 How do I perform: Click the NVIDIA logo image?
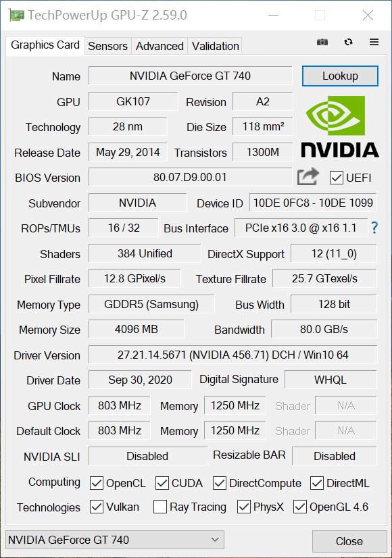pyautogui.click(x=340, y=127)
